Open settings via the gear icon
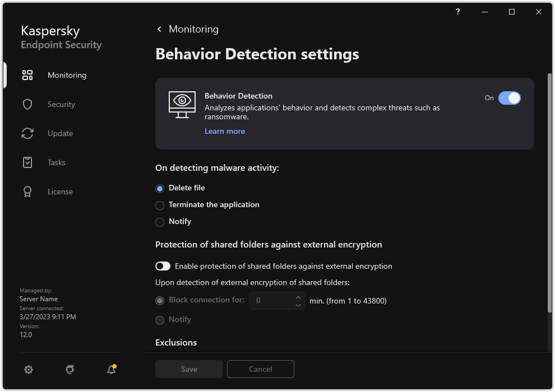Viewport: 555px width, 392px height. coord(29,370)
